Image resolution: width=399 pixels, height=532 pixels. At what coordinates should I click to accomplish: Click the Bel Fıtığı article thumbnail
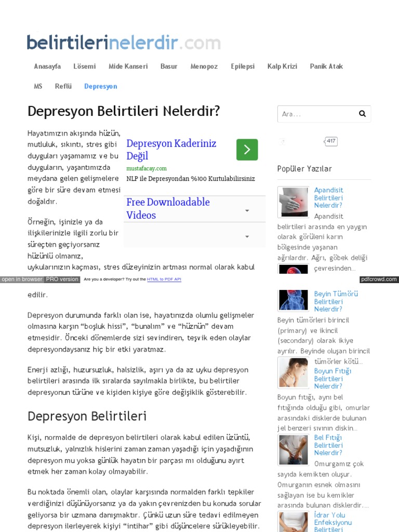[x=293, y=449]
